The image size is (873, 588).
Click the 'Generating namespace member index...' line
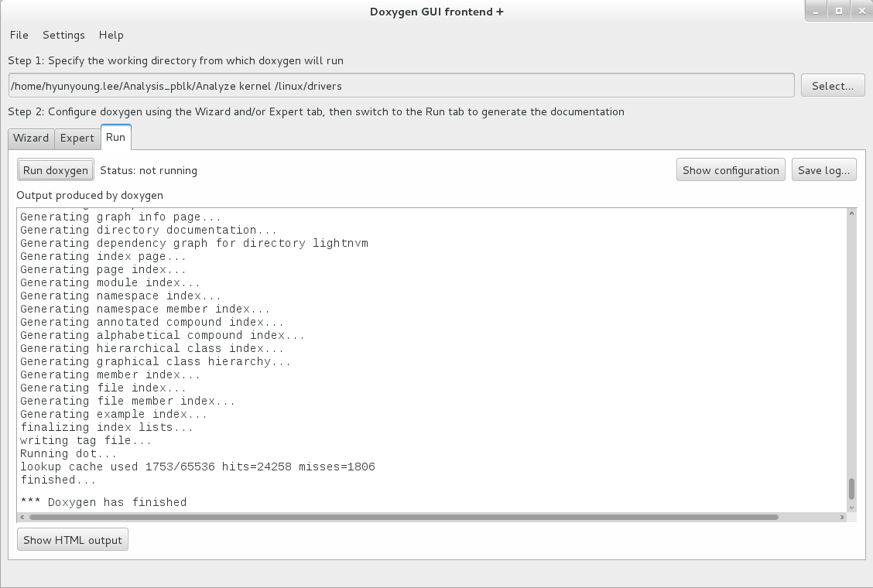[x=145, y=309]
